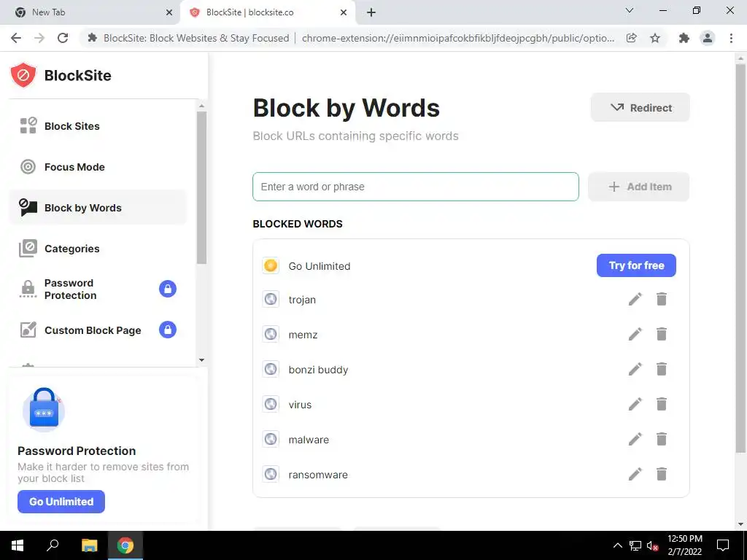Click the Add Item button
The width and height of the screenshot is (747, 560).
coord(639,187)
